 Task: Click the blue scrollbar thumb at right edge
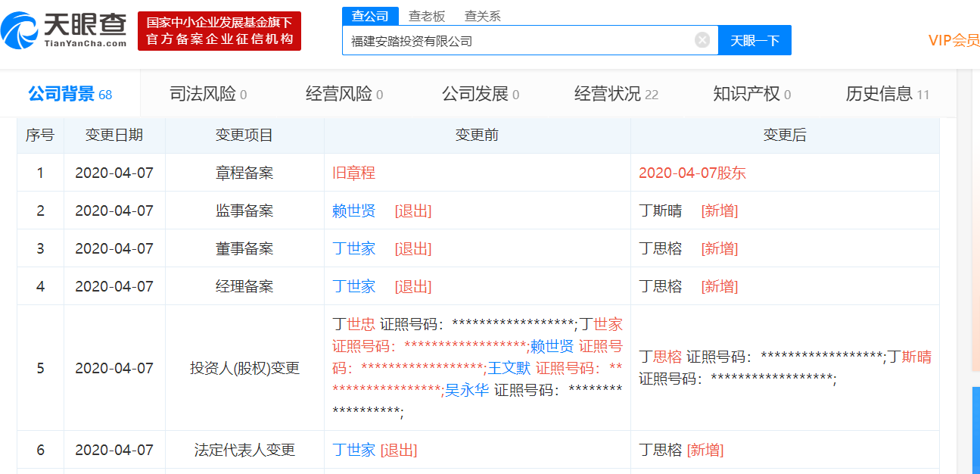[x=976, y=430]
